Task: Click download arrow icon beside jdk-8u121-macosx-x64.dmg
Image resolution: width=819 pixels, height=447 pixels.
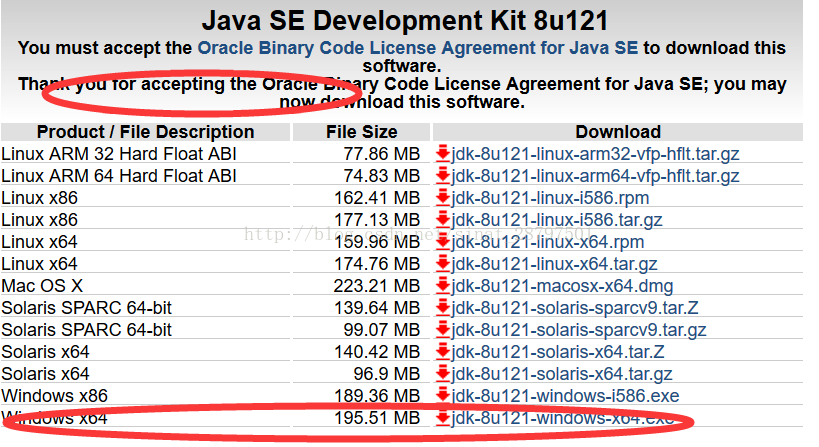Action: point(443,286)
